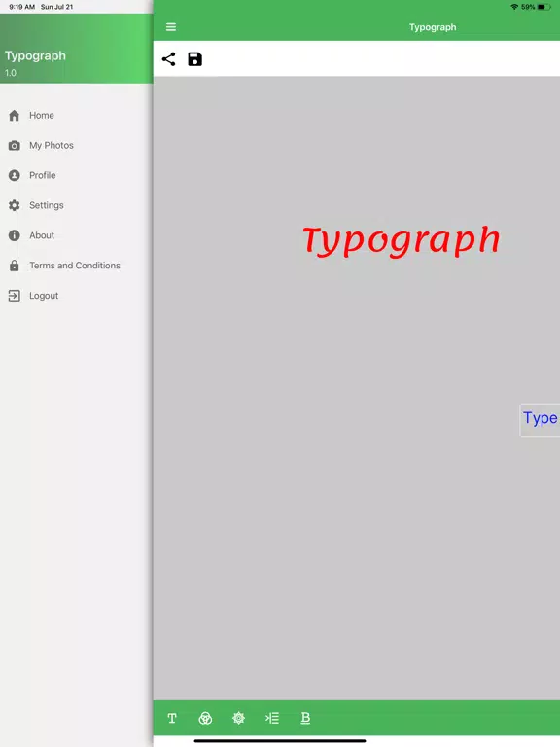Tap the battery status icon
This screenshot has height=747, width=560.
pos(543,7)
